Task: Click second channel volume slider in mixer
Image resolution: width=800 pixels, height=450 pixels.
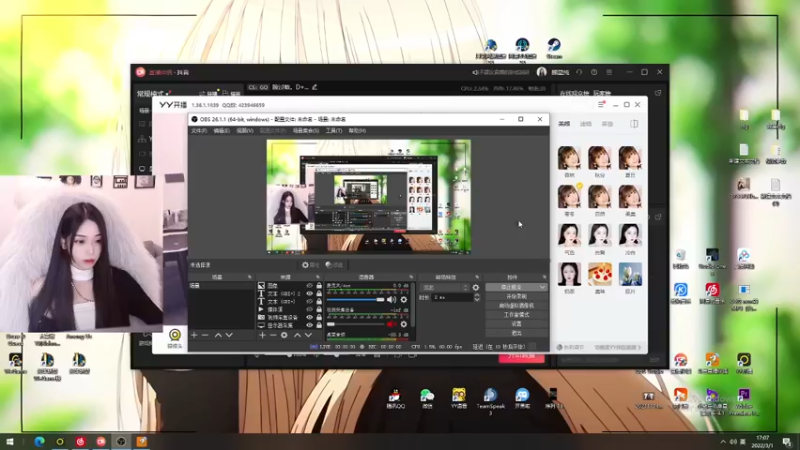Action: point(356,324)
